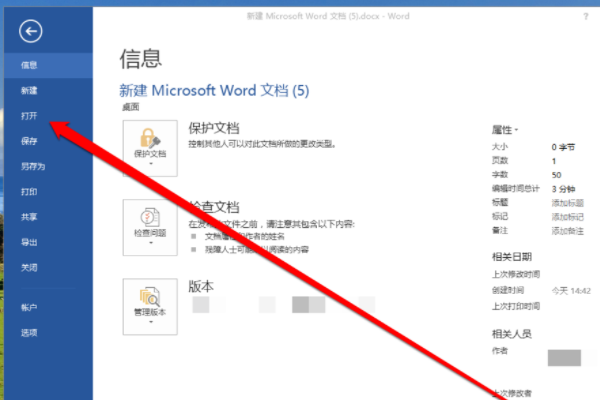Click the 创建时间 label
Screen dimensions: 600x400
coord(508,291)
